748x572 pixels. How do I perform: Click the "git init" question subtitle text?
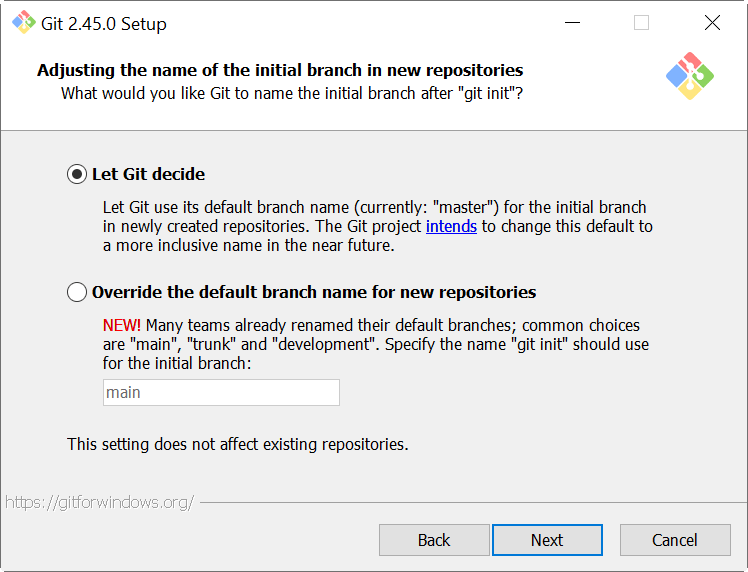[292, 93]
